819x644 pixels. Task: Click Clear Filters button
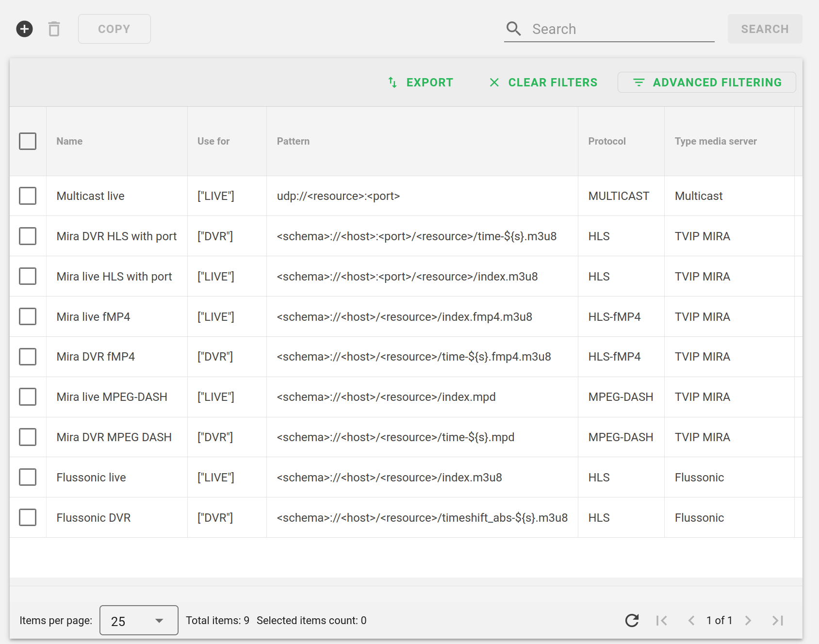[x=543, y=83]
